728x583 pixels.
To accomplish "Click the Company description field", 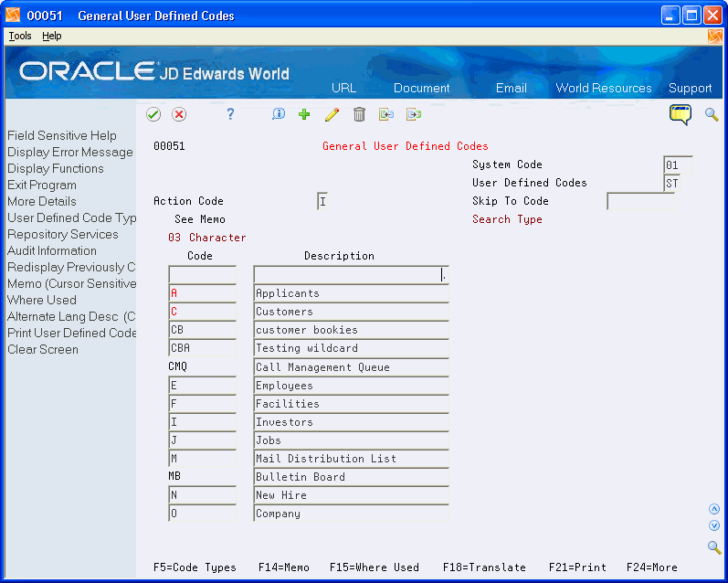I will [x=351, y=514].
